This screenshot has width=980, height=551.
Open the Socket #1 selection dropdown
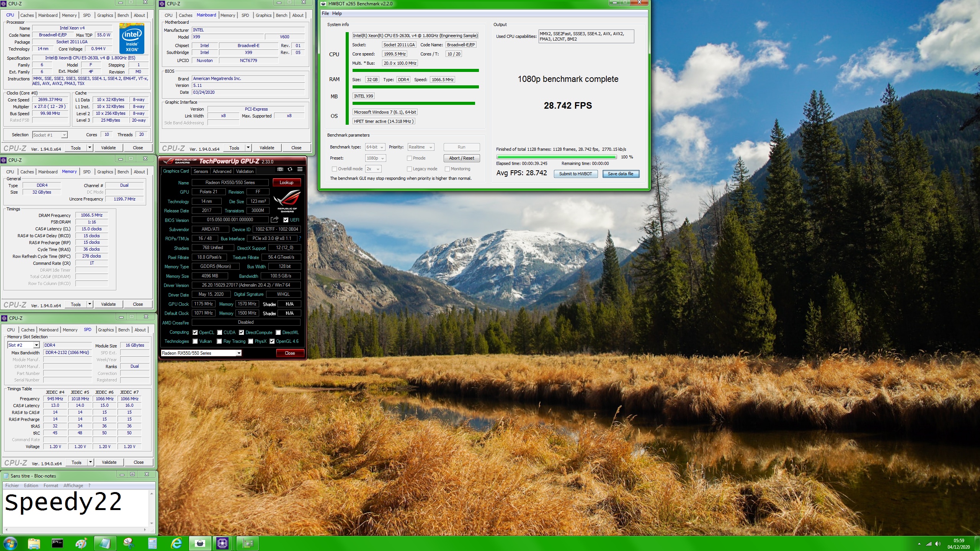(x=50, y=135)
